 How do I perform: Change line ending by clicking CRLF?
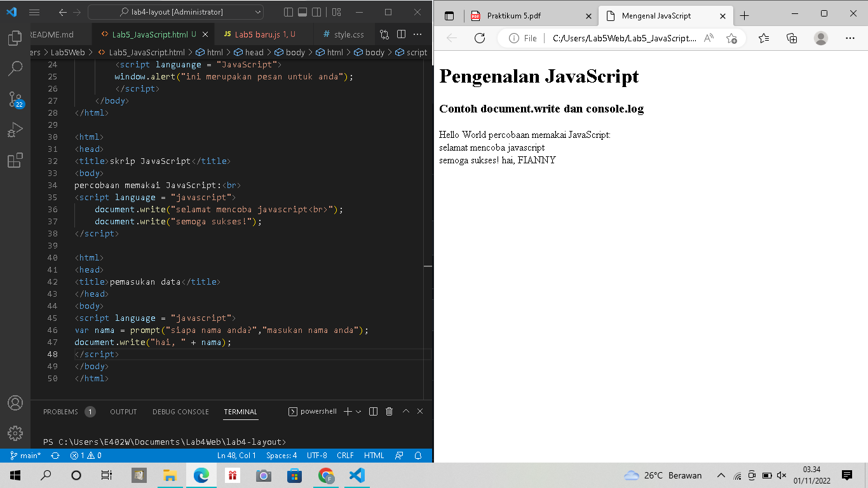345,455
